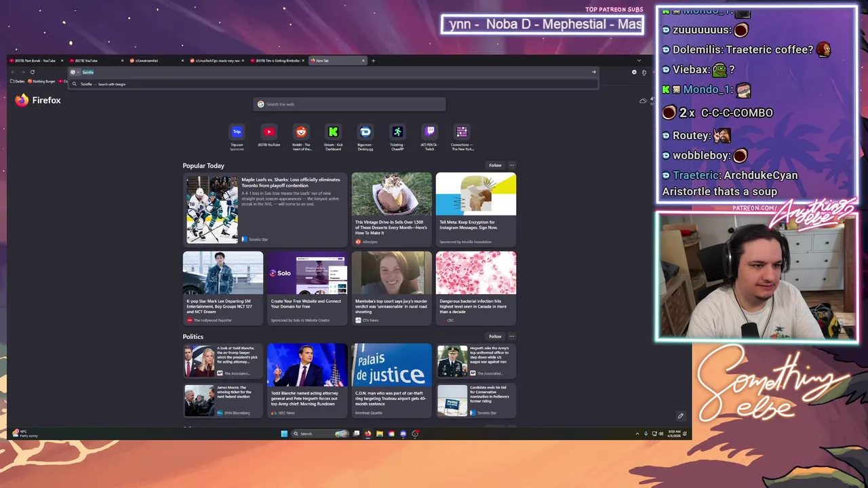The width and height of the screenshot is (868, 488).
Task: Switch to the r/LivestreamFail tab
Action: click(156, 60)
